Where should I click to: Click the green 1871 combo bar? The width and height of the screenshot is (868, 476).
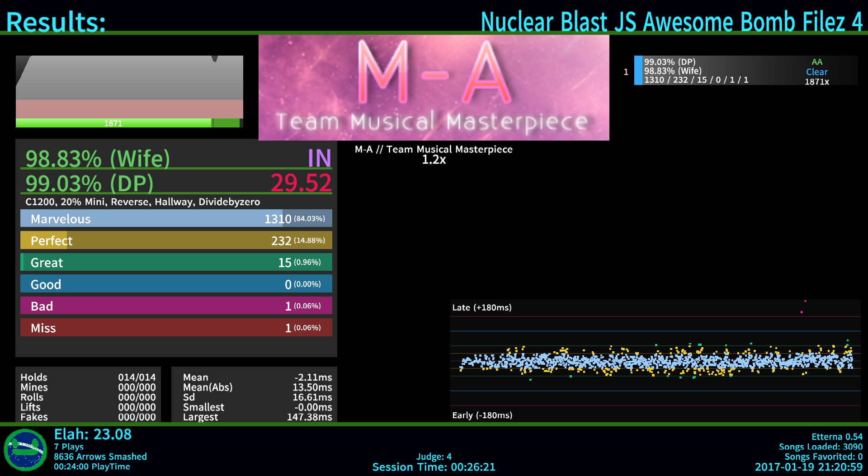point(128,123)
